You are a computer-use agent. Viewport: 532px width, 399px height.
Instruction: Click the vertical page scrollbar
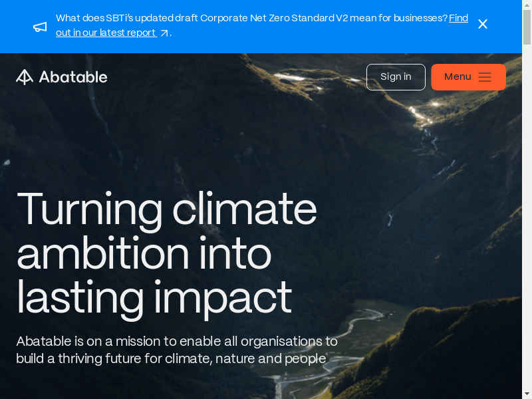coord(527,199)
